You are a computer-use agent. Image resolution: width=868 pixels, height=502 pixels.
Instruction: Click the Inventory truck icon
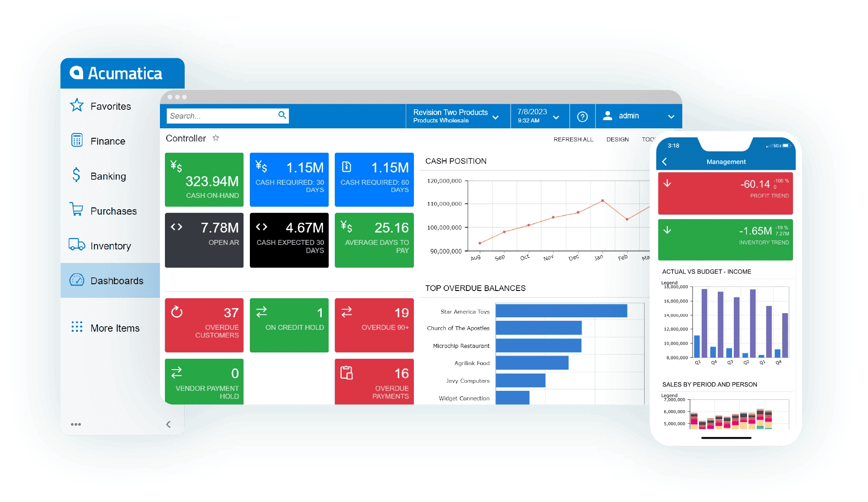77,244
